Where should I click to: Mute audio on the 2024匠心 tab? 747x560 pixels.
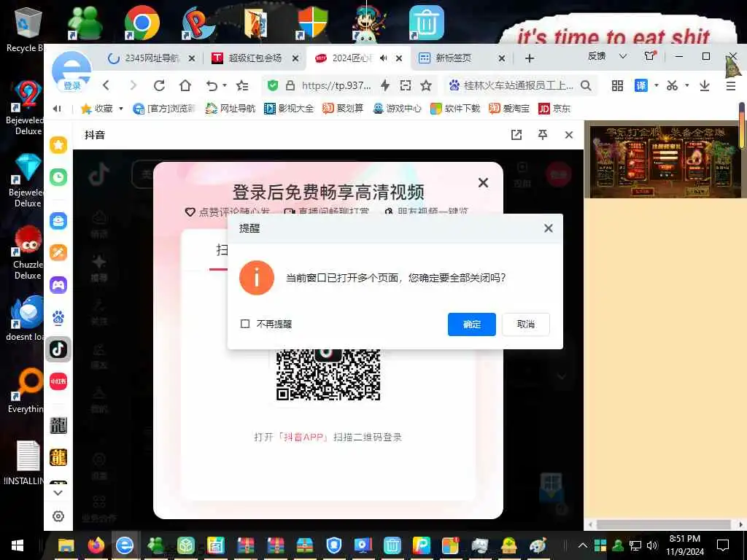(x=384, y=58)
